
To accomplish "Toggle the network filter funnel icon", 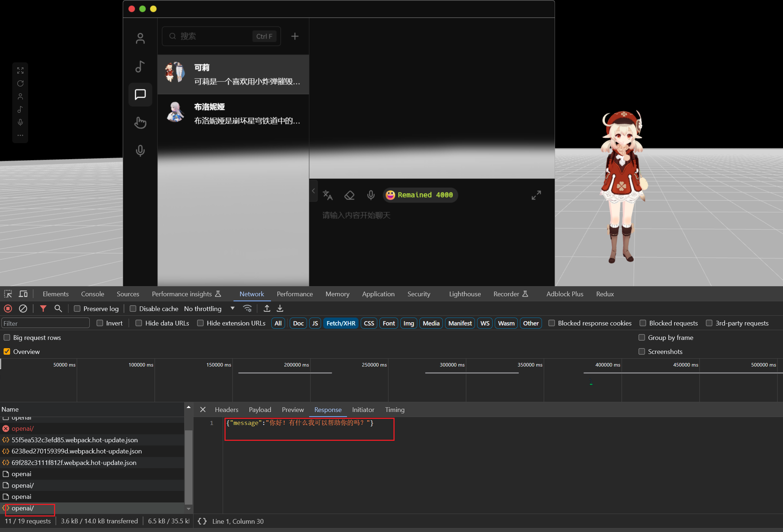I will coord(43,309).
